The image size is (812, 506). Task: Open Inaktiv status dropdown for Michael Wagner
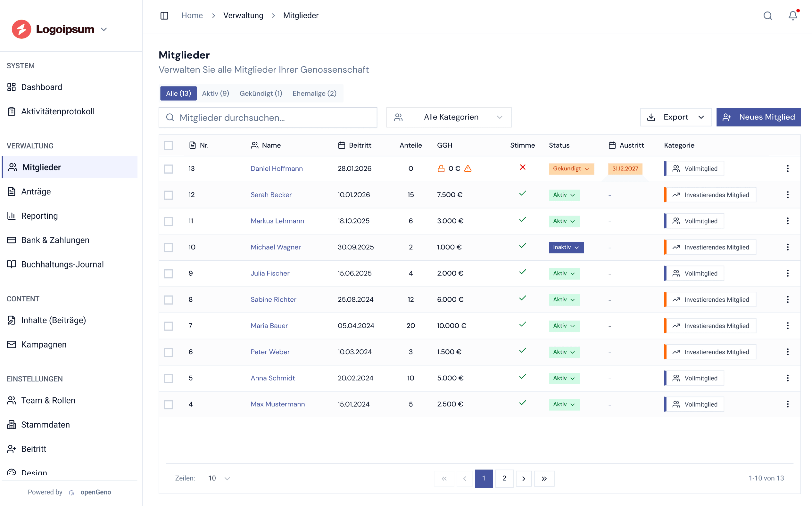pos(566,247)
